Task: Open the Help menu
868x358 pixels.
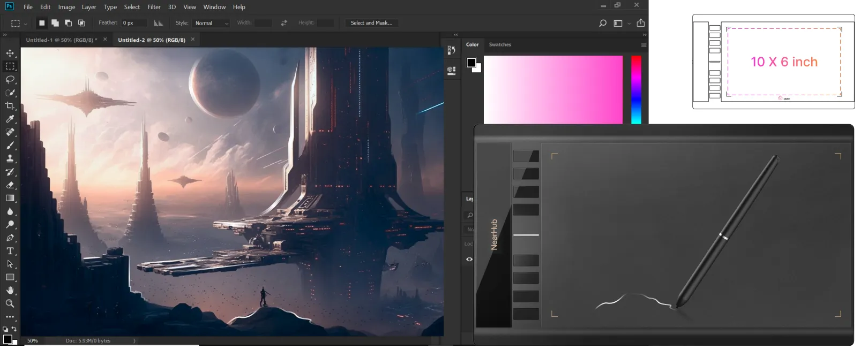Action: pos(239,7)
